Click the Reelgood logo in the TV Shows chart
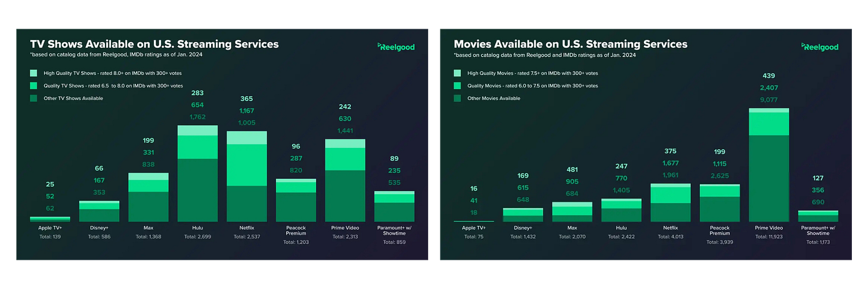Image resolution: width=868 pixels, height=289 pixels. (396, 46)
